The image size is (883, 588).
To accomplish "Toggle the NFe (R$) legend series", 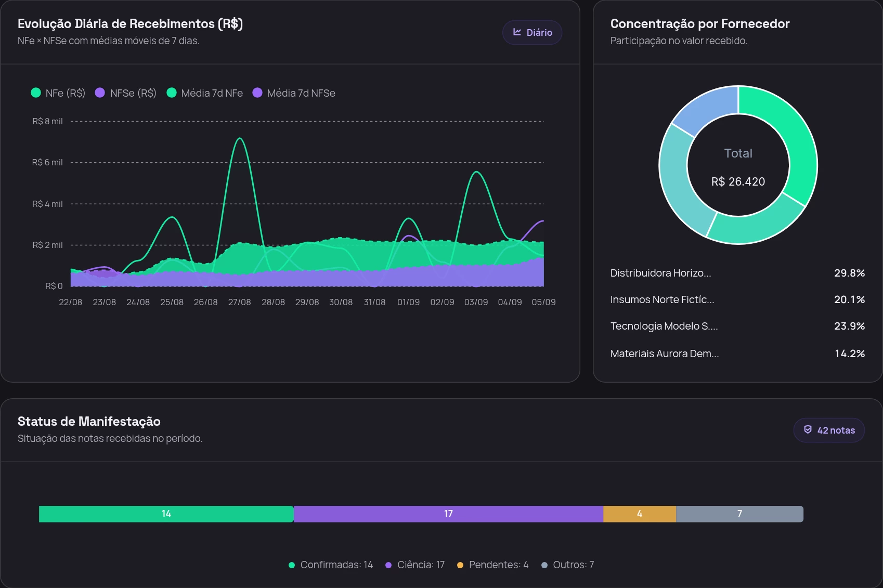I will click(58, 93).
